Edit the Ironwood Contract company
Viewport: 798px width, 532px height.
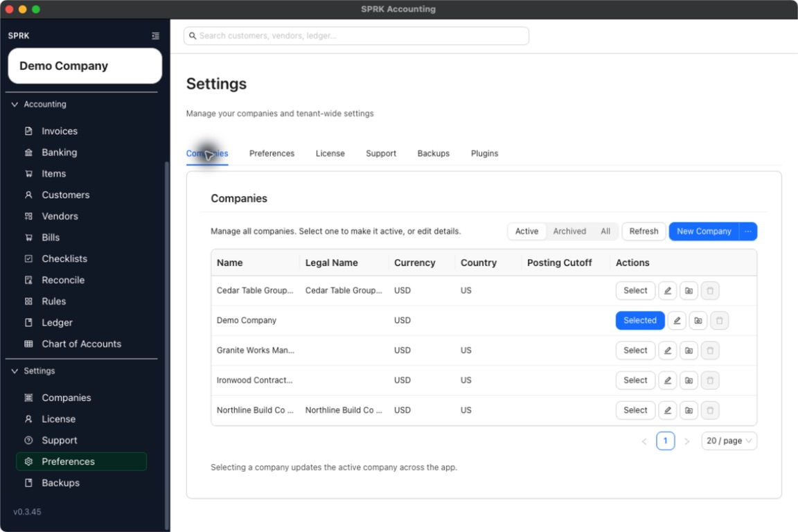(x=667, y=380)
